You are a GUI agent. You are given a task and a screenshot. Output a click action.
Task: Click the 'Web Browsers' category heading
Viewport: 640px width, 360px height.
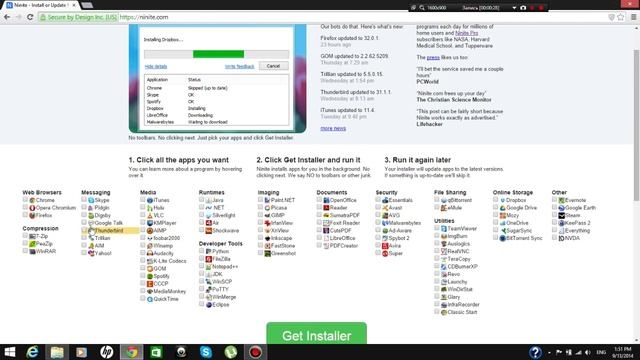42,193
